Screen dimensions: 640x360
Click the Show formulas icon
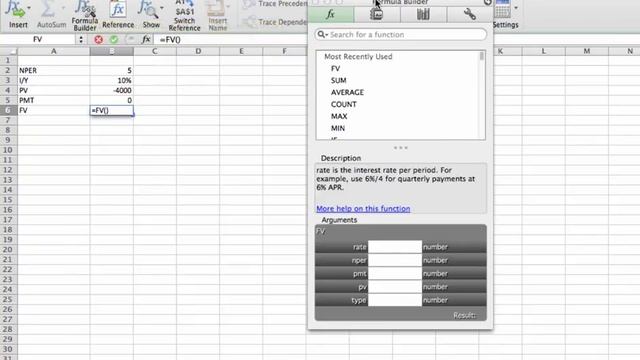coord(148,9)
